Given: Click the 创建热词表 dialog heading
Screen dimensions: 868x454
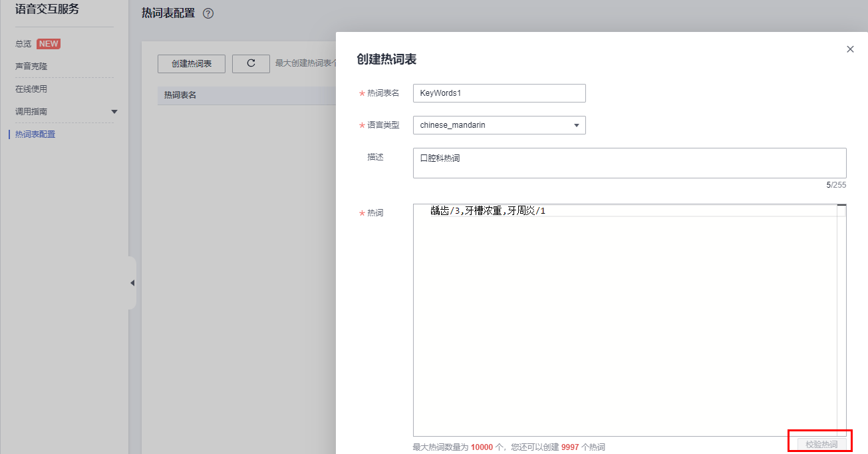Looking at the screenshot, I should click(x=387, y=59).
